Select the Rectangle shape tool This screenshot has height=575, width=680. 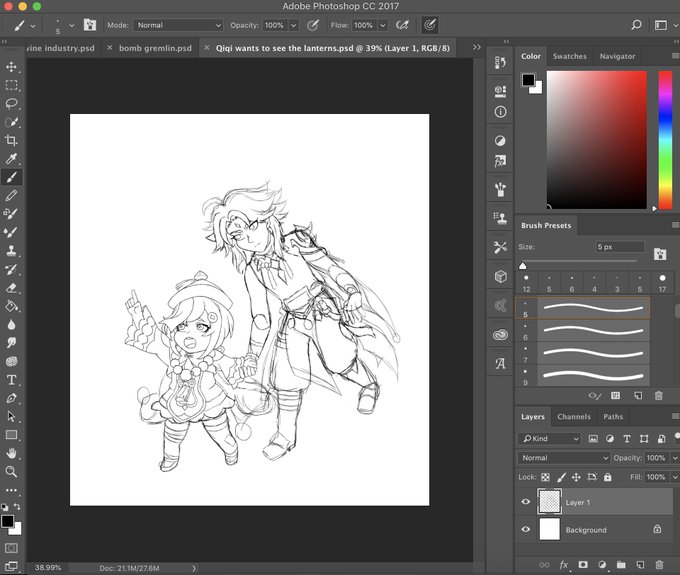point(11,435)
